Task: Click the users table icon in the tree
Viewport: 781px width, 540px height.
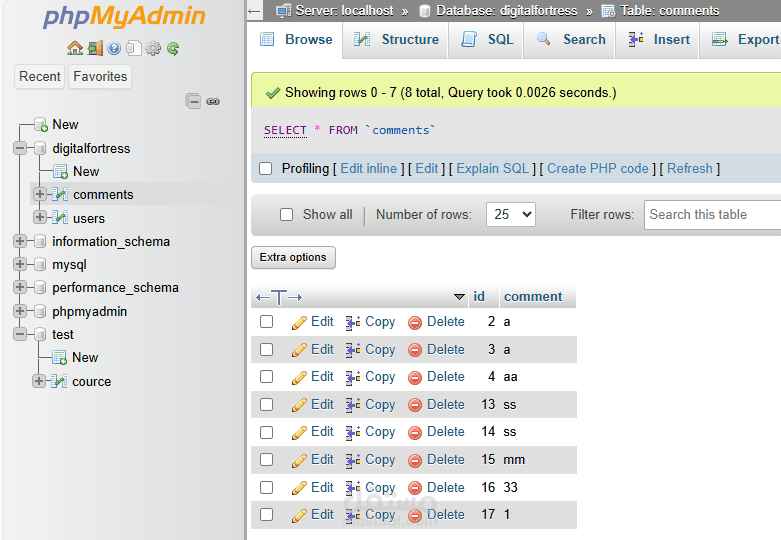Action: click(x=60, y=218)
